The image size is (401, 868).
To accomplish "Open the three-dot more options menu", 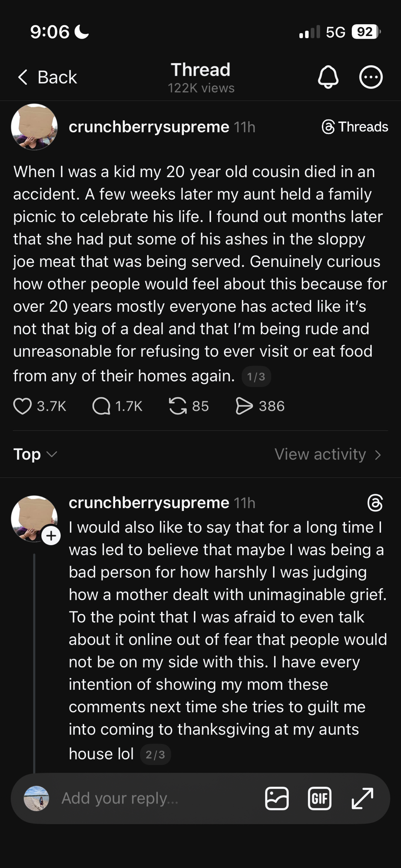I will click(x=371, y=77).
